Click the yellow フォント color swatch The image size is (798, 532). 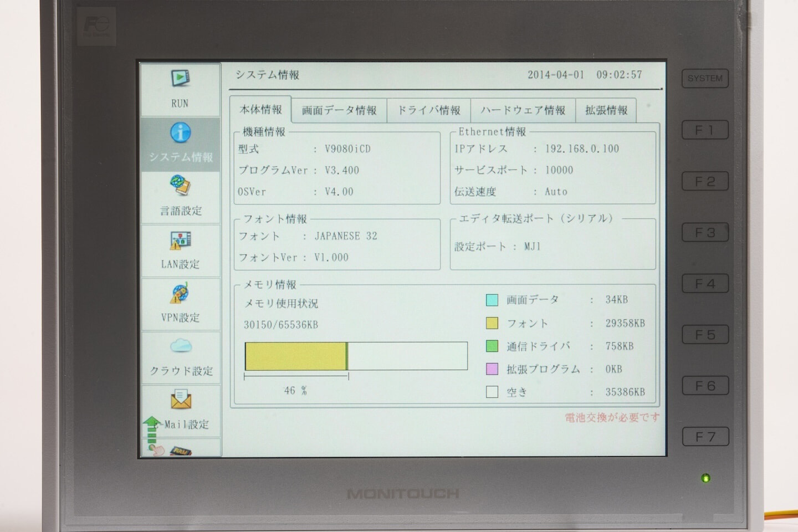pyautogui.click(x=492, y=323)
